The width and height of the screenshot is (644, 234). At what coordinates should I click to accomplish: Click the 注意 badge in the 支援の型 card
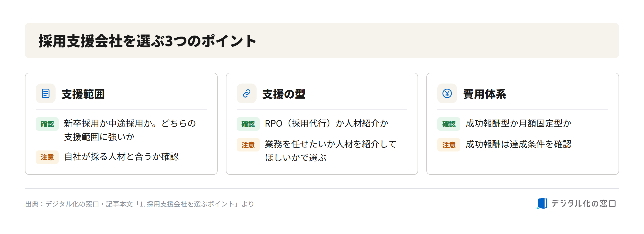(x=248, y=145)
